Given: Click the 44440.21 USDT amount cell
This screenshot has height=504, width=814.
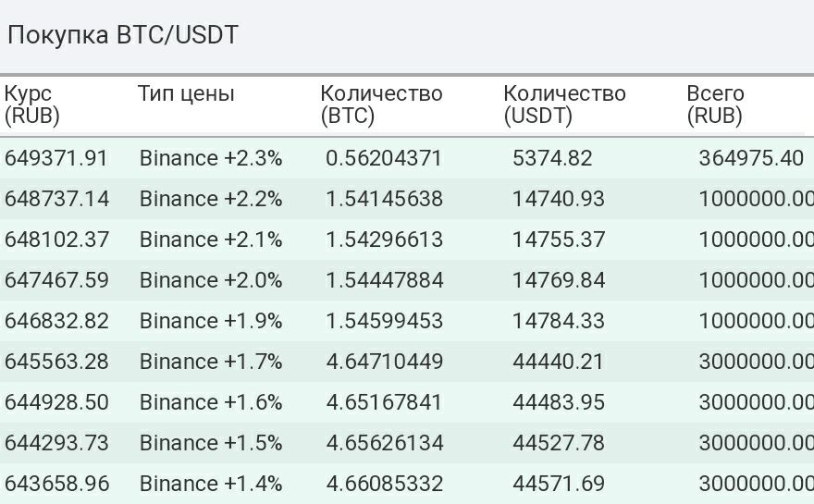Looking at the screenshot, I should [x=559, y=362].
